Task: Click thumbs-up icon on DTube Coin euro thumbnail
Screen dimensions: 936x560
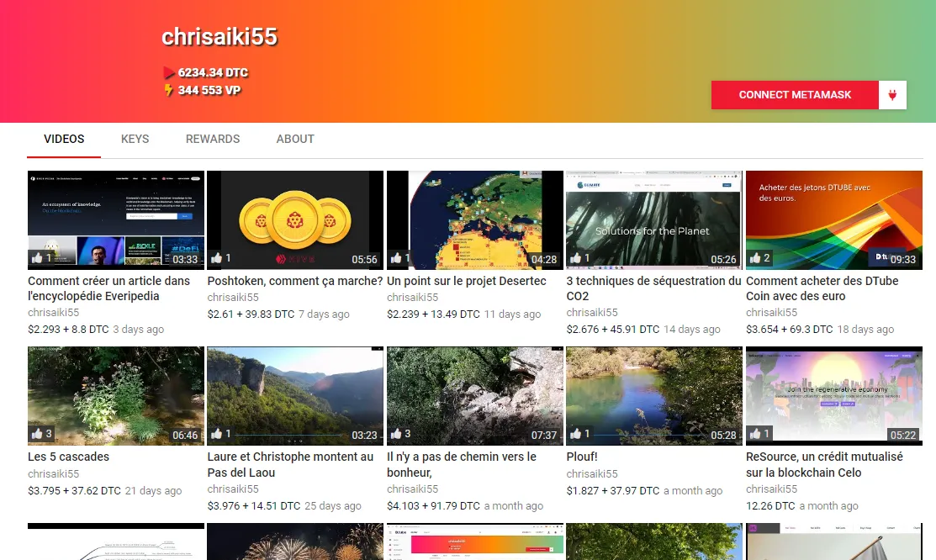Action: click(756, 258)
